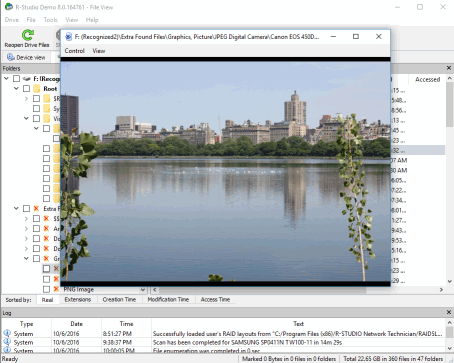Click the Root folder icon
This screenshot has width=454, height=363.
pyautogui.click(x=37, y=89)
